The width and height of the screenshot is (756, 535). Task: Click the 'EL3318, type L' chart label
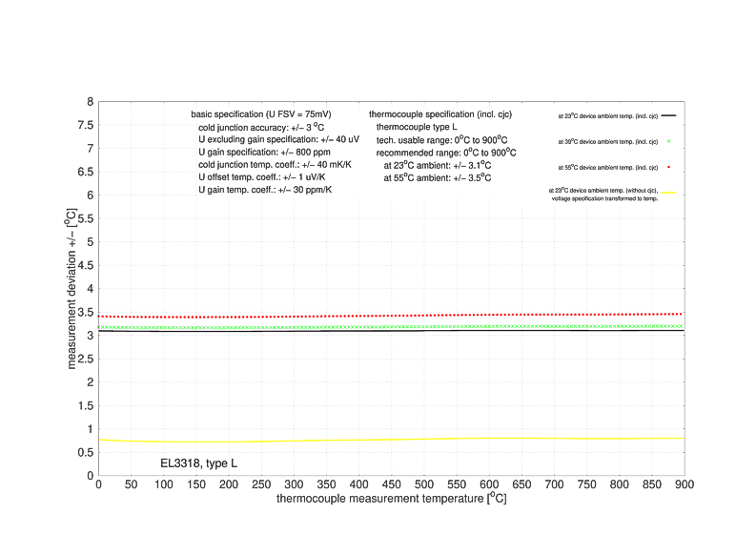pos(198,463)
